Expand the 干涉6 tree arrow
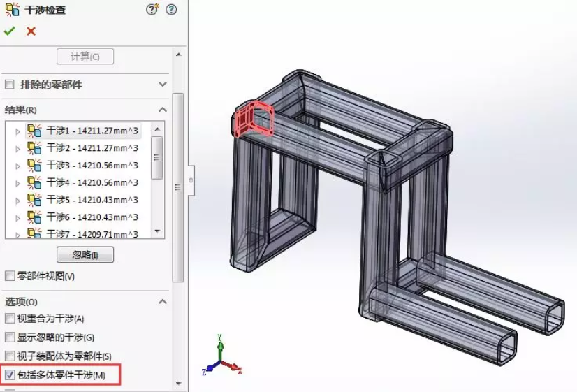Image resolution: width=577 pixels, height=392 pixels. pyautogui.click(x=17, y=218)
